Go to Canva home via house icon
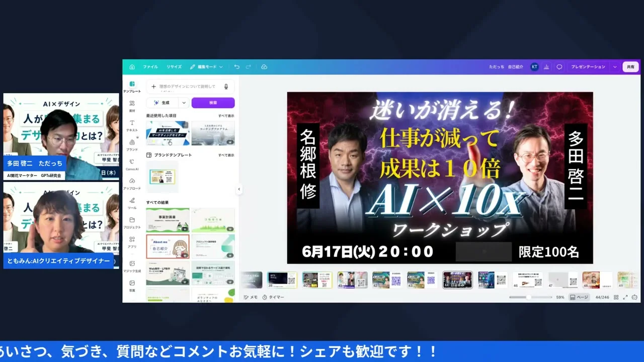 pos(132,67)
